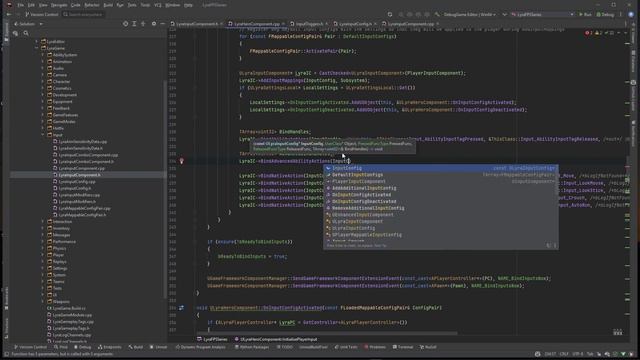Expand the Character folder
Image resolution: width=640 pixels, height=360 pixels.
[43, 82]
